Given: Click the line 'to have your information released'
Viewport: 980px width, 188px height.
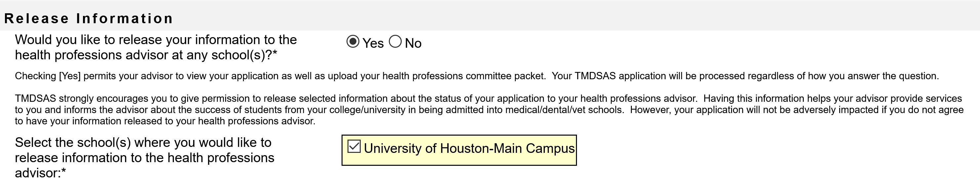Looking at the screenshot, I should coord(165,121).
